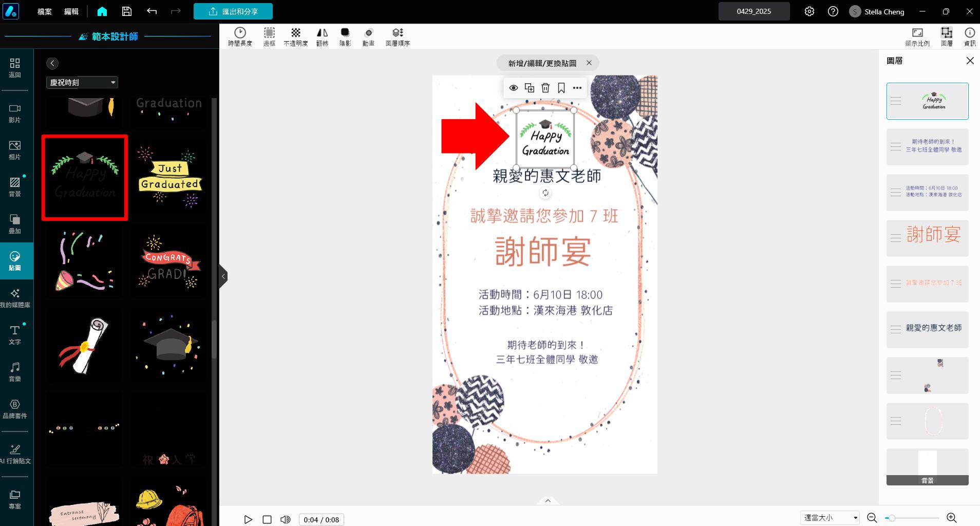Mute the audio with the speaker icon
The width and height of the screenshot is (980, 526).
pos(285,519)
